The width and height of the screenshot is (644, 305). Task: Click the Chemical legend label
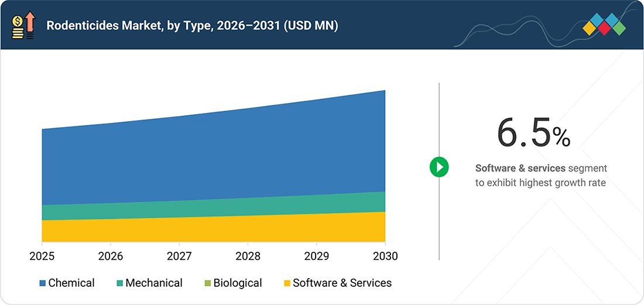pyautogui.click(x=71, y=283)
